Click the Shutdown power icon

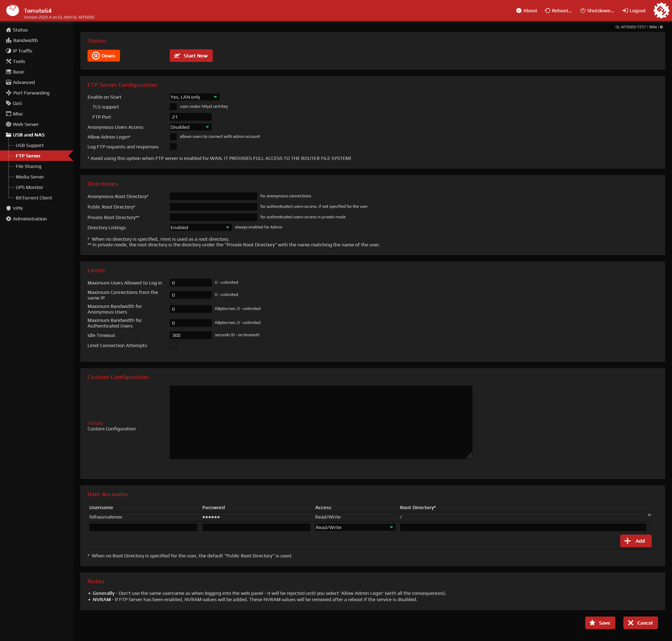point(583,11)
